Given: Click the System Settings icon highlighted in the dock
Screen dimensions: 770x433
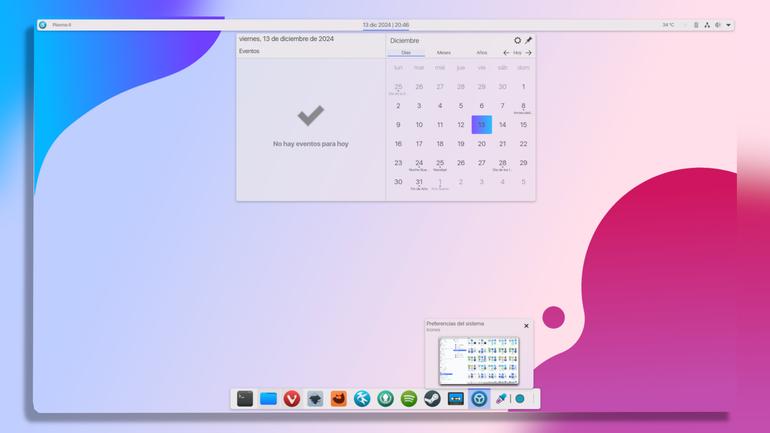Looking at the screenshot, I should 479,399.
